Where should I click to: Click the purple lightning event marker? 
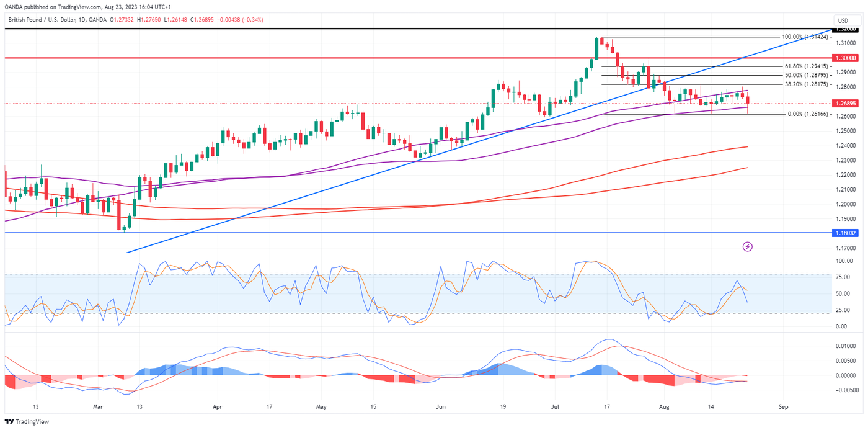click(748, 246)
